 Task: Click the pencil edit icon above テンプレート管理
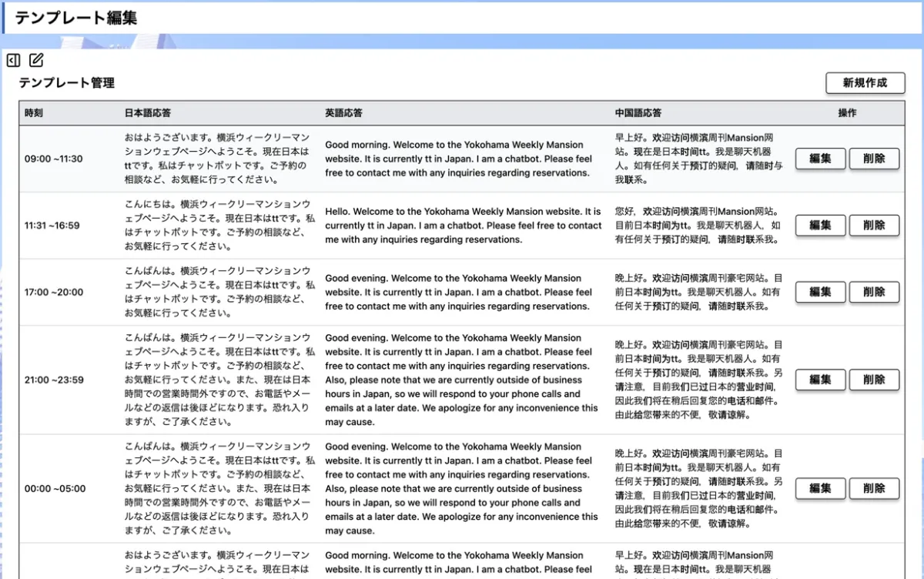tap(36, 60)
